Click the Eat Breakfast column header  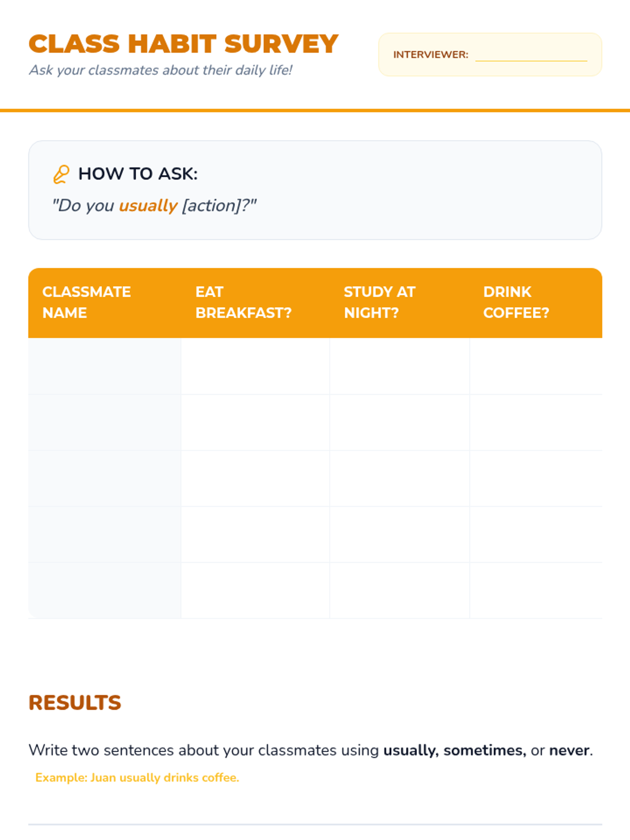pos(243,302)
